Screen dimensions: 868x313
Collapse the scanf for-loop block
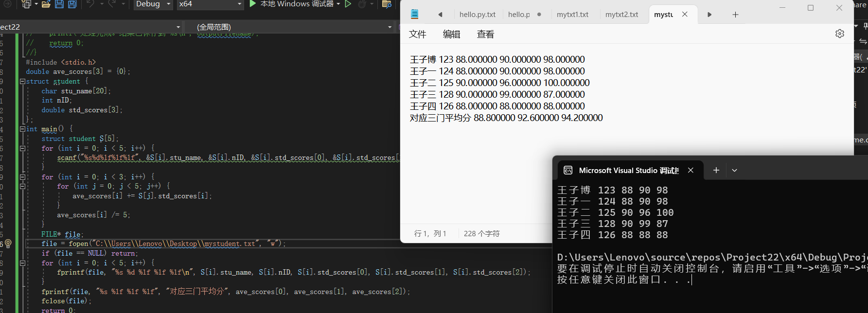coord(22,148)
